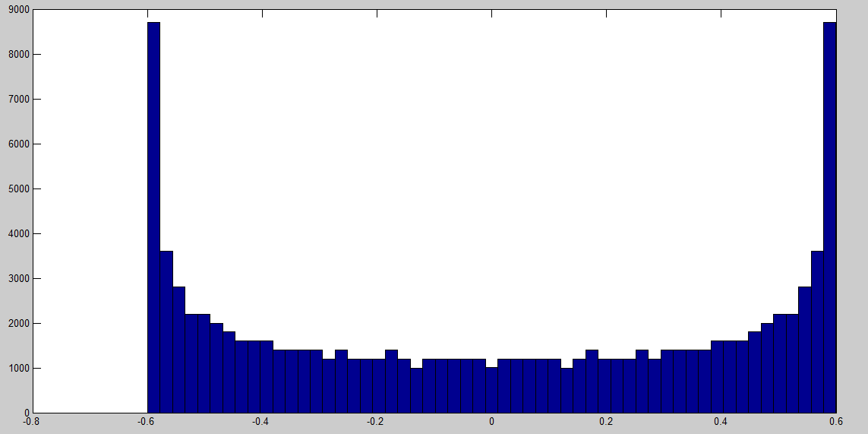Select the tallest histogram bar near 0.6
The height and width of the screenshot is (434, 868).
(x=830, y=217)
